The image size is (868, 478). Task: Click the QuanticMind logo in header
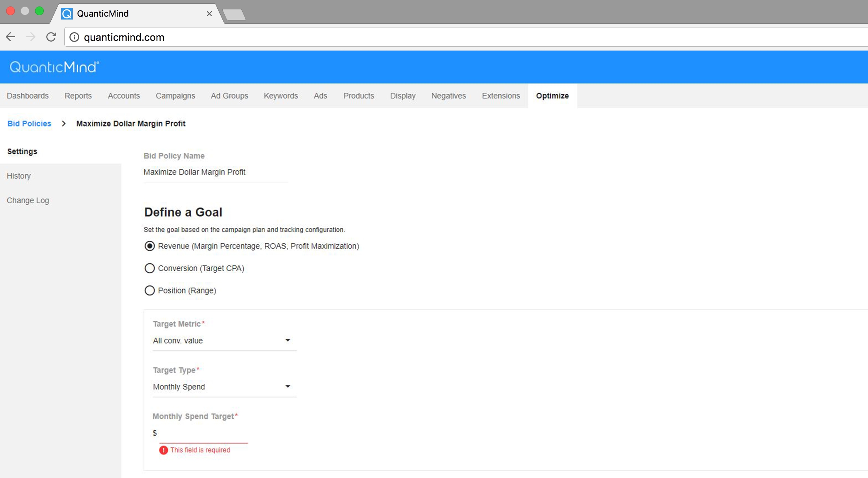54,67
